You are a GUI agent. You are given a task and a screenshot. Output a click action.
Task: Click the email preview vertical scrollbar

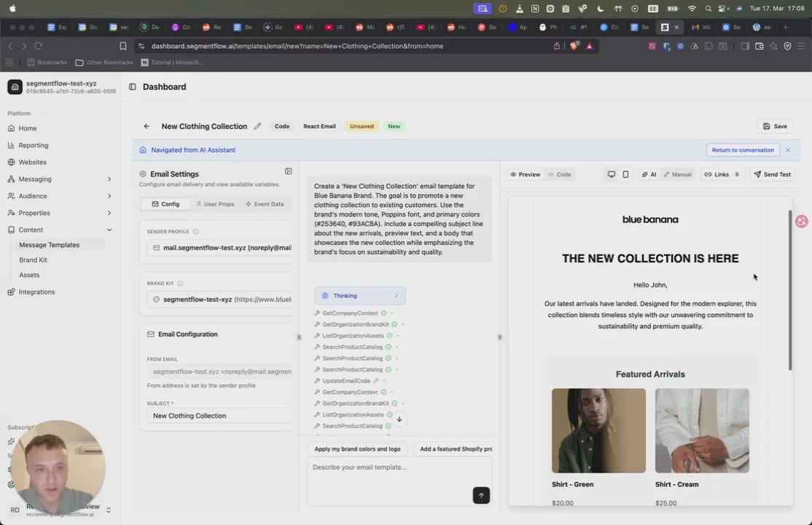tap(789, 290)
